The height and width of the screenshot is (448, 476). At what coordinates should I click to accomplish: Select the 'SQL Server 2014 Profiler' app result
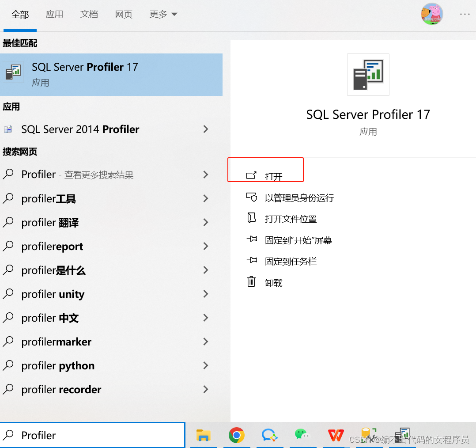point(111,129)
